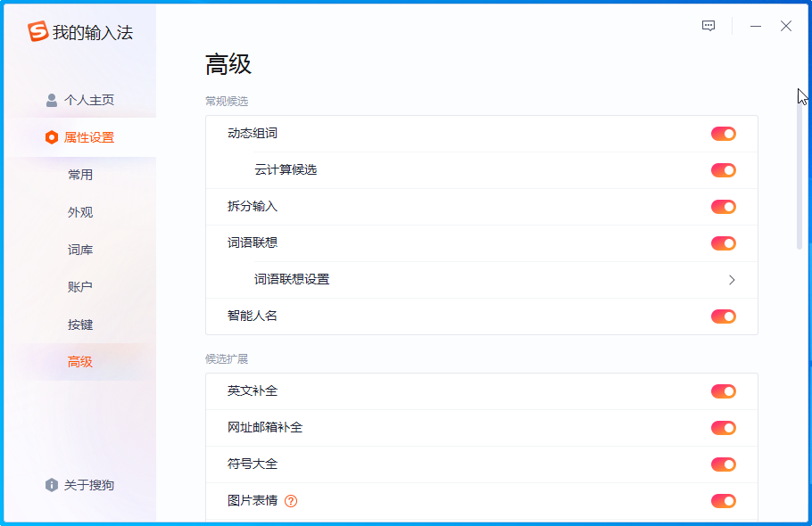
Task: Disable 英文补全 switch
Action: (x=724, y=391)
